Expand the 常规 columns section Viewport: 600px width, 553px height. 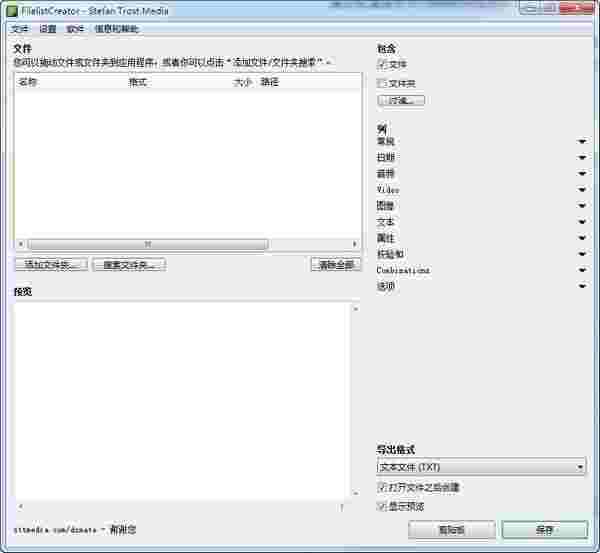[582, 142]
